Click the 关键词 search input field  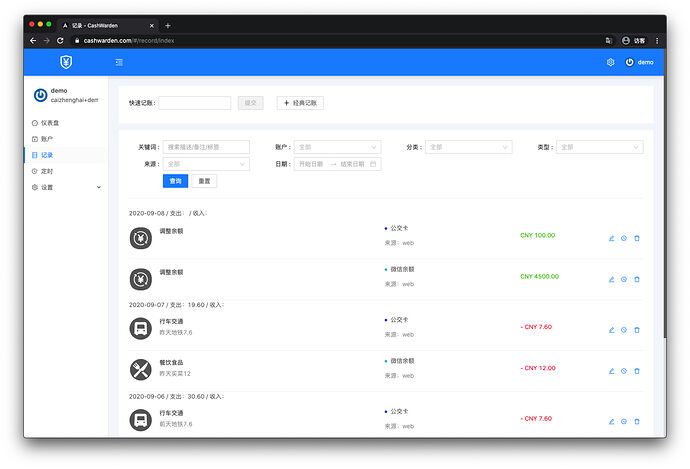tap(206, 147)
